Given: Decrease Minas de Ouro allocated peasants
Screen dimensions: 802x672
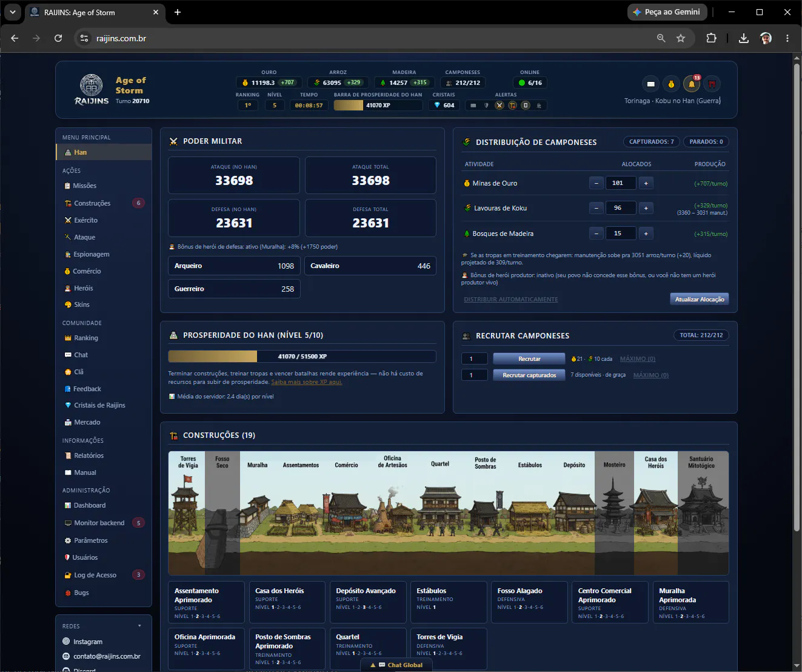Looking at the screenshot, I should [596, 183].
